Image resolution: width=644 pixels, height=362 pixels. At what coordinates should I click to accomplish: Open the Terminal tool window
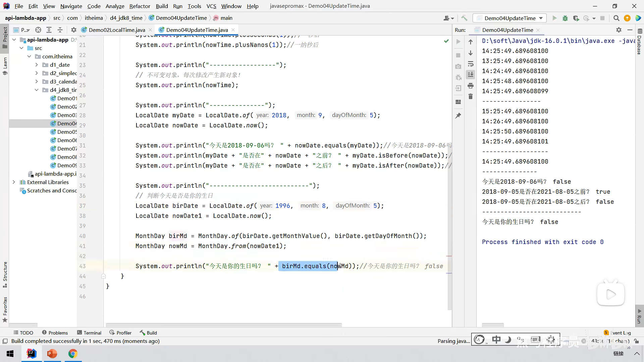point(89,333)
